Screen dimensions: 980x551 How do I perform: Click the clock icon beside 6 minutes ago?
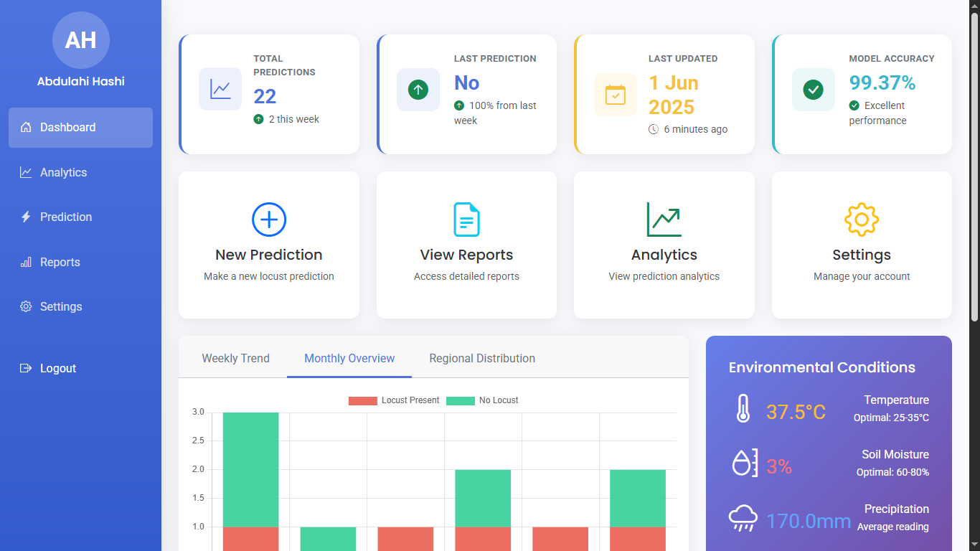pyautogui.click(x=654, y=130)
